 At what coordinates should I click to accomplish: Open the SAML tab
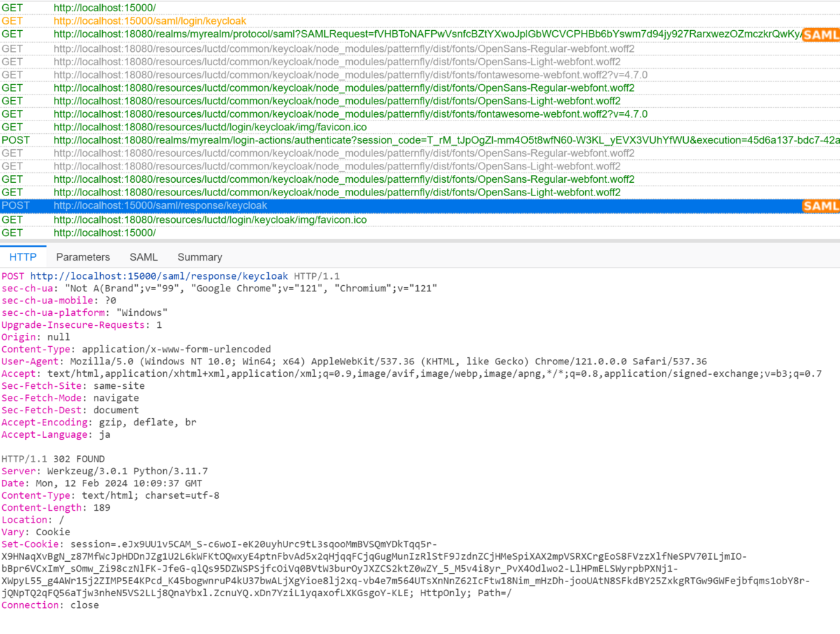(143, 257)
